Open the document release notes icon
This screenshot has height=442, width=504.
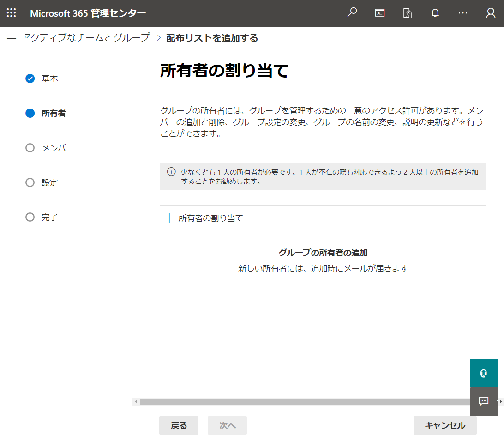tap(407, 13)
